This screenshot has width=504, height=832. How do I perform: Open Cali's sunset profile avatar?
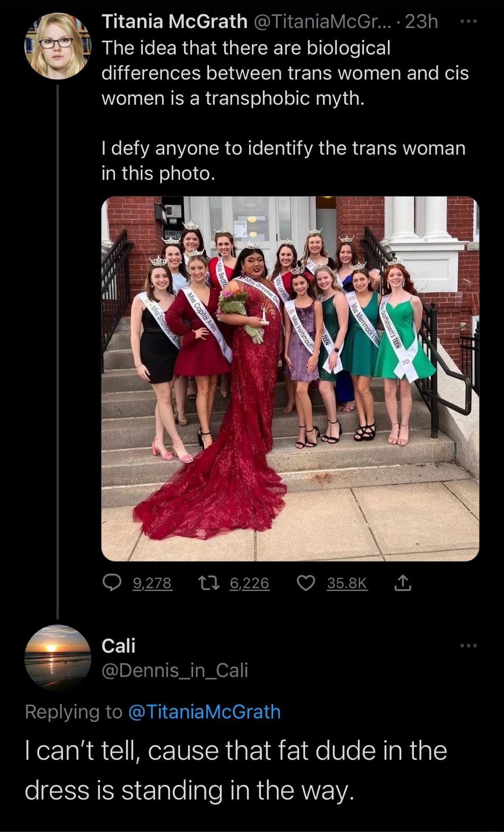click(58, 658)
